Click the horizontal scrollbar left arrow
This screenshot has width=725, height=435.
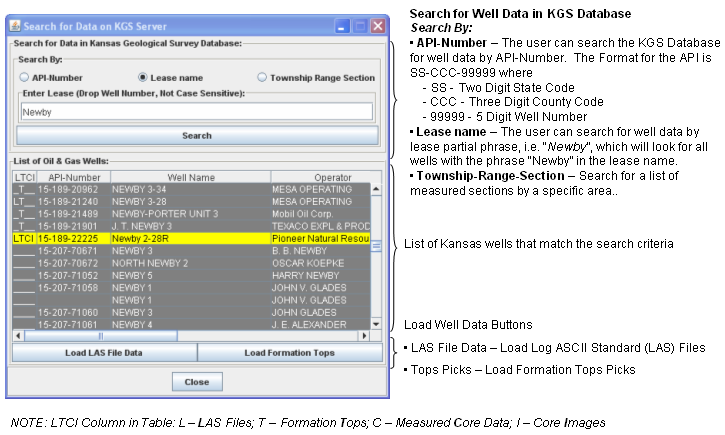pos(18,336)
